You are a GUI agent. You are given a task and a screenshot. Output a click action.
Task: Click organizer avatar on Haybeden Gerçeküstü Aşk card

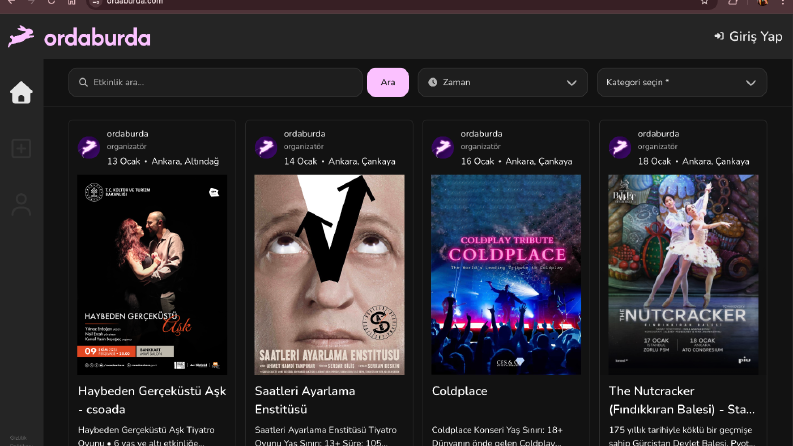tap(89, 148)
